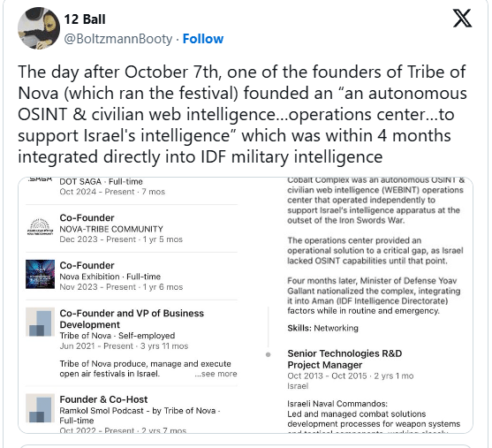Select the Skills: Networking line

pyautogui.click(x=322, y=328)
